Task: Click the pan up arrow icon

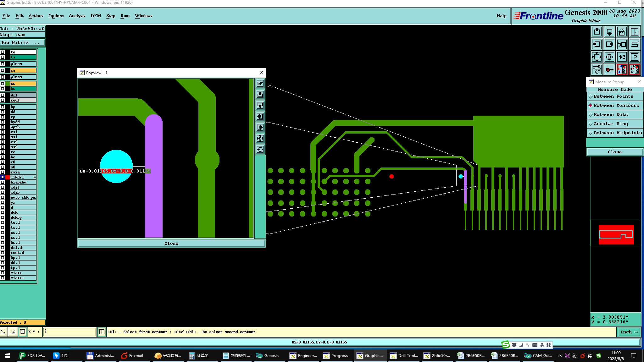Action: [x=597, y=32]
